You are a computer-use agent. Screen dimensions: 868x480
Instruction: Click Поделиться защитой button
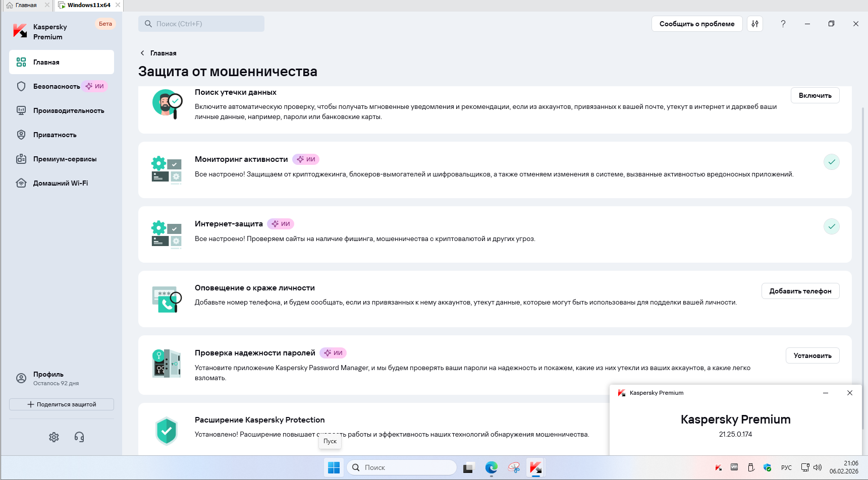[62, 404]
